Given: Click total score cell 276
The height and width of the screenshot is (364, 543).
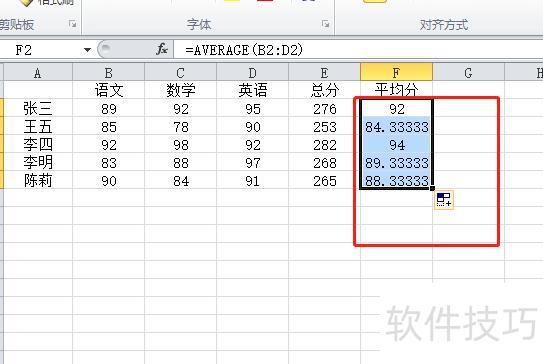Looking at the screenshot, I should coord(324,109).
